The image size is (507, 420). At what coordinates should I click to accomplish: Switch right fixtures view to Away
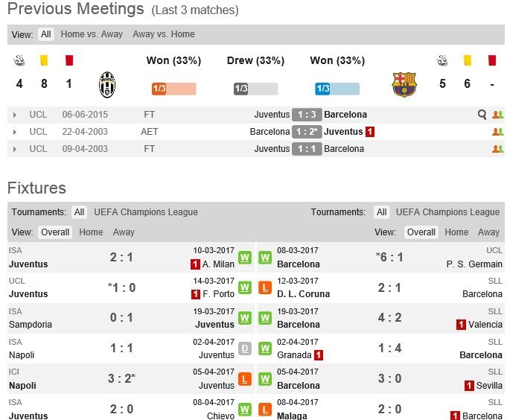(488, 232)
